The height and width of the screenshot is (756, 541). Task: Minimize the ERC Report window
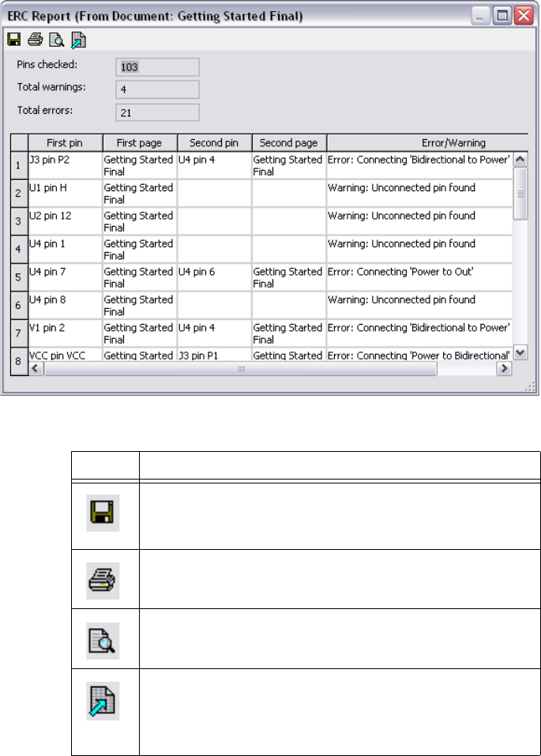(479, 16)
